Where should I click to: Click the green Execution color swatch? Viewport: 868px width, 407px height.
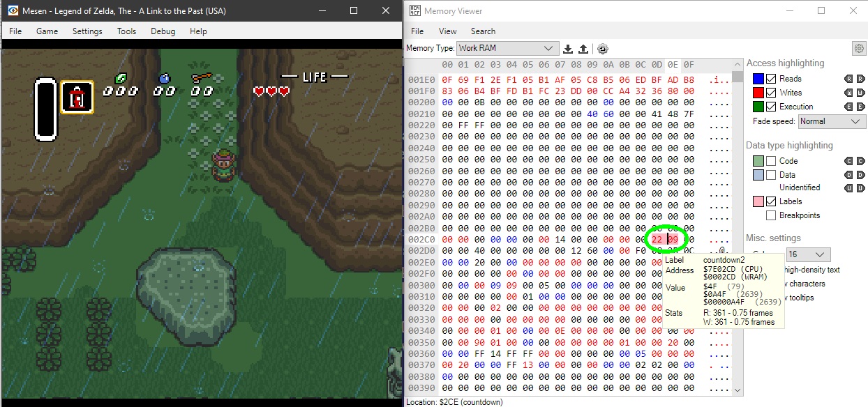tap(758, 107)
